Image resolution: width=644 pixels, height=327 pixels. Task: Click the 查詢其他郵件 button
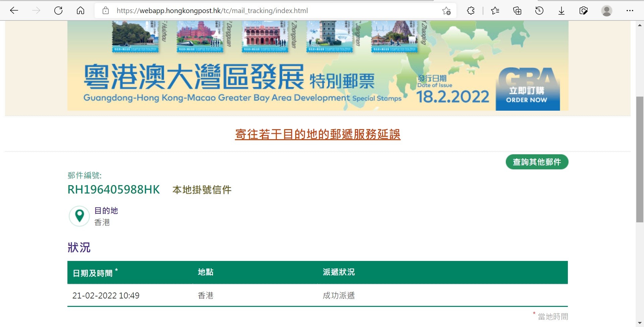(537, 162)
